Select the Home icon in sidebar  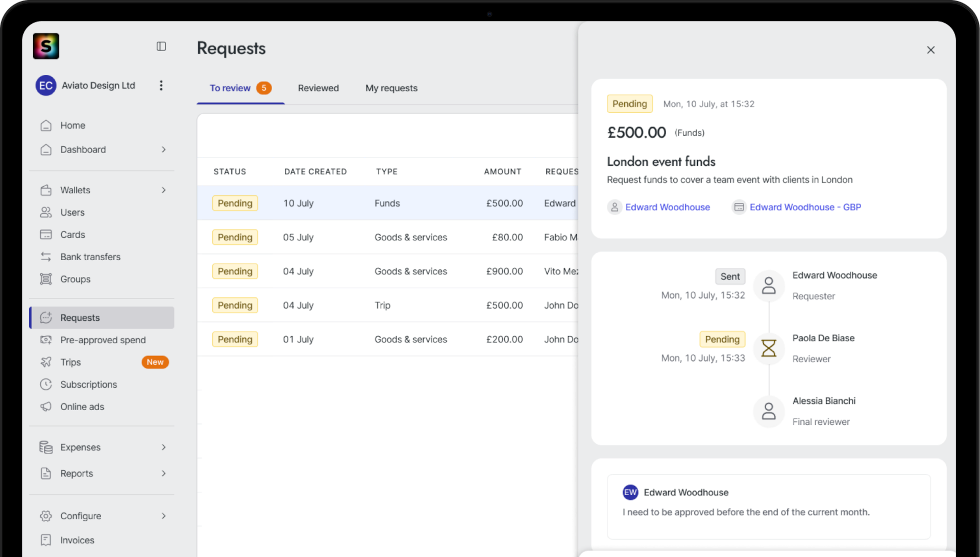[x=46, y=125]
